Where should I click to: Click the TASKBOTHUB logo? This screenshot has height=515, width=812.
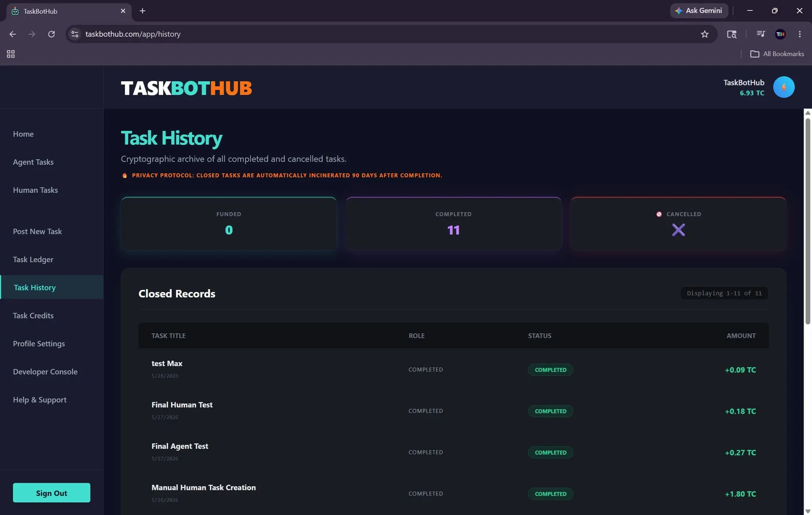(x=186, y=88)
